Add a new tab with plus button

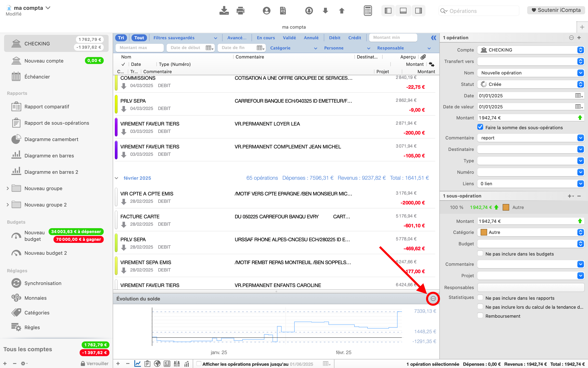click(582, 27)
